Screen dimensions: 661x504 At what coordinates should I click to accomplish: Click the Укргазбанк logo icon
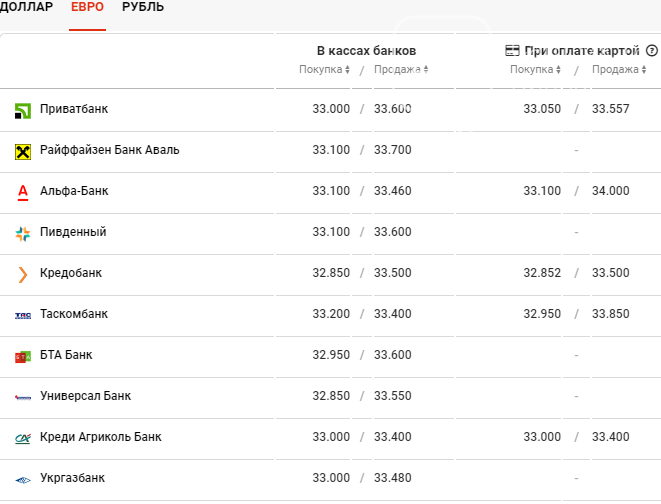[x=23, y=480]
